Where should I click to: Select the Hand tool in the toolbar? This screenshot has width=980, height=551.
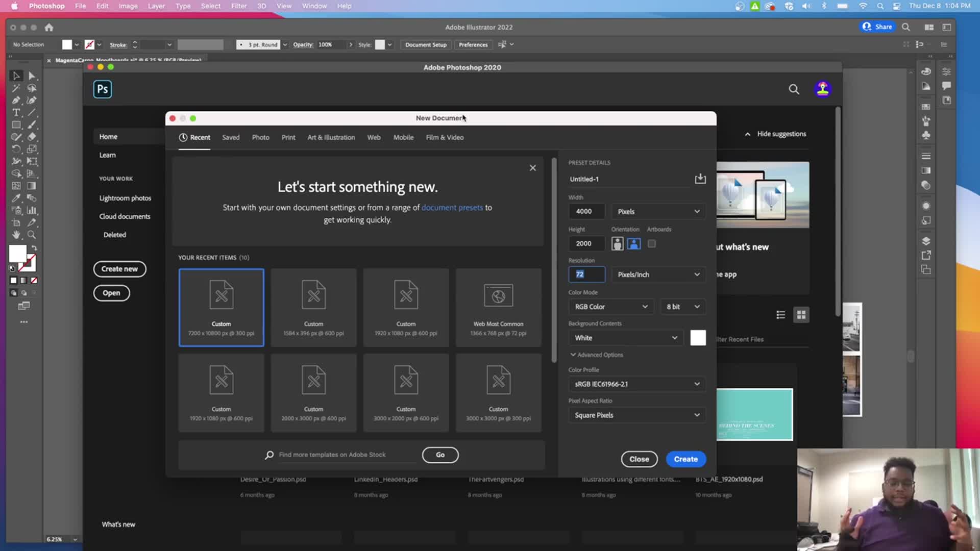coord(16,235)
